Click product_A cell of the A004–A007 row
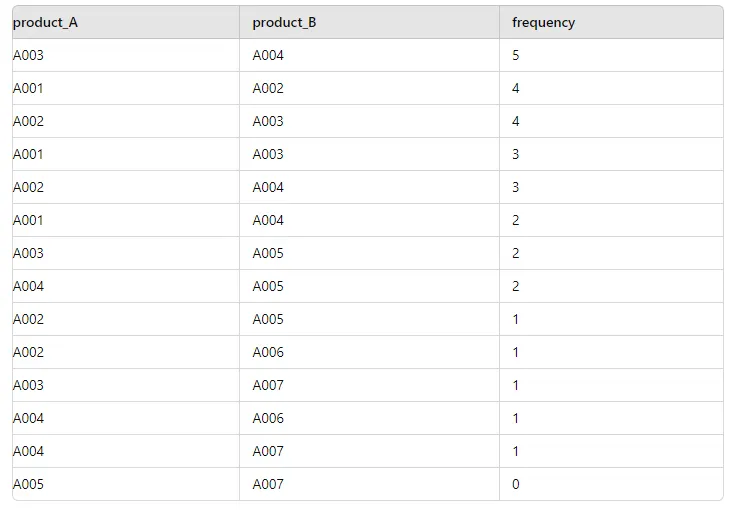 click(x=28, y=451)
